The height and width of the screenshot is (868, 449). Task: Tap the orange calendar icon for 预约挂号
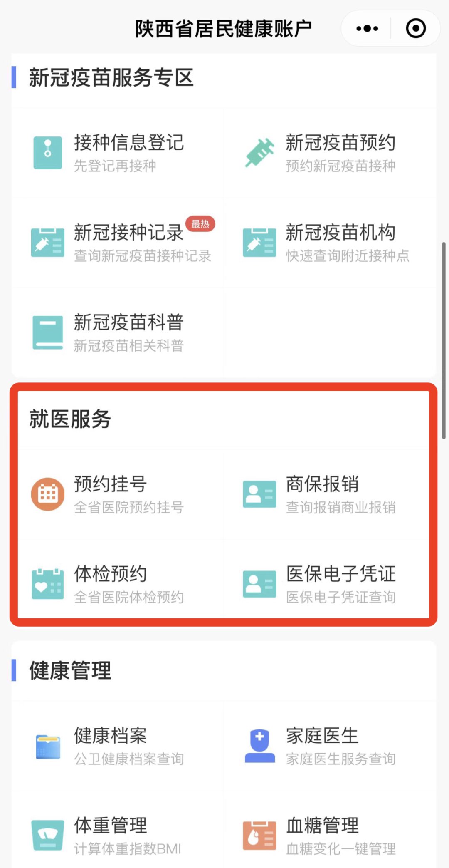click(x=48, y=494)
